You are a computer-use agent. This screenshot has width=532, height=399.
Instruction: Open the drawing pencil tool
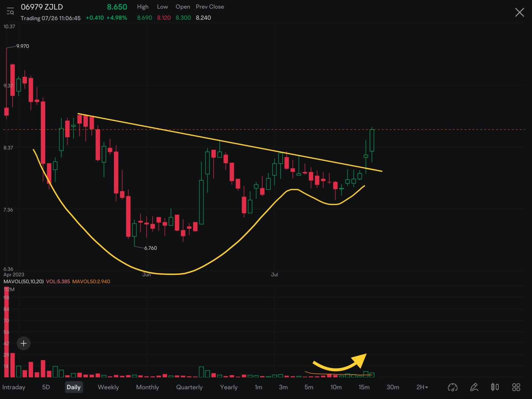(x=474, y=387)
